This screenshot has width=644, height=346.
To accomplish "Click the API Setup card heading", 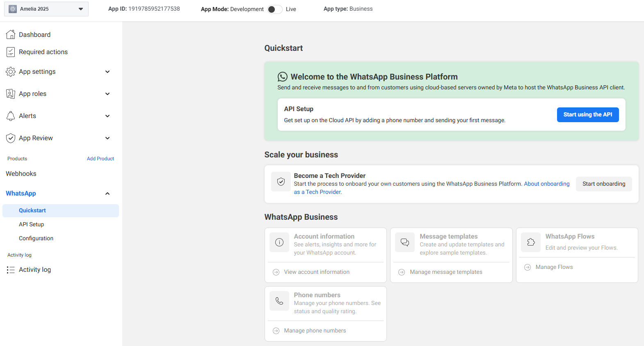I will (x=299, y=109).
